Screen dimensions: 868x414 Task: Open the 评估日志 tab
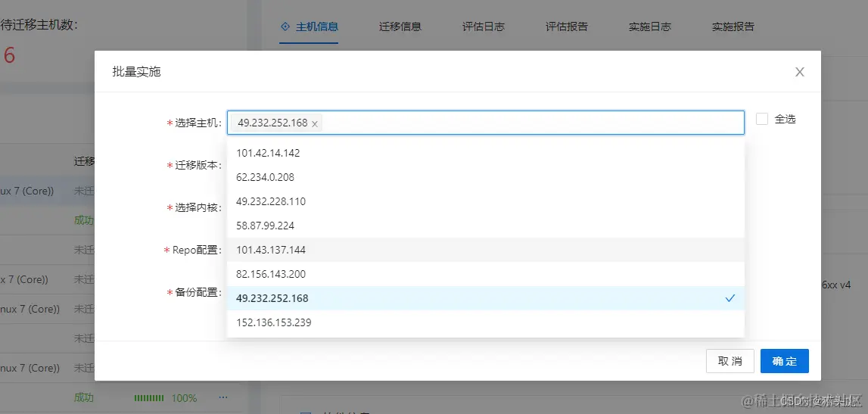tap(484, 26)
